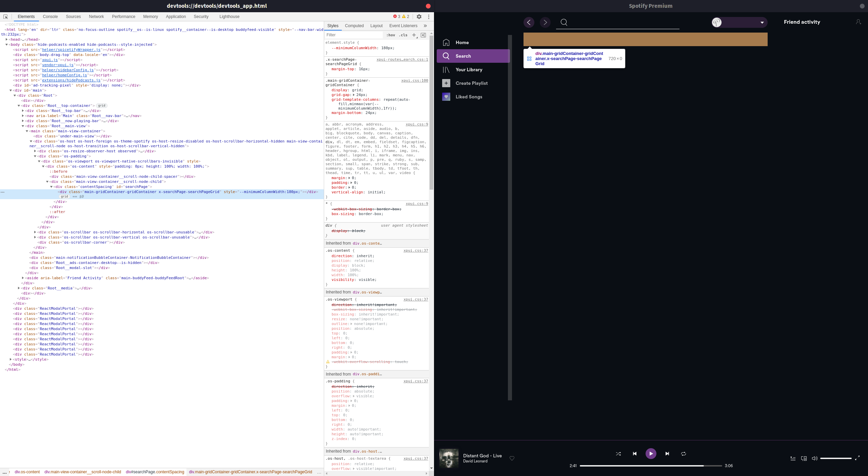Skip to previous track
The image size is (868, 476).
[x=635, y=454]
